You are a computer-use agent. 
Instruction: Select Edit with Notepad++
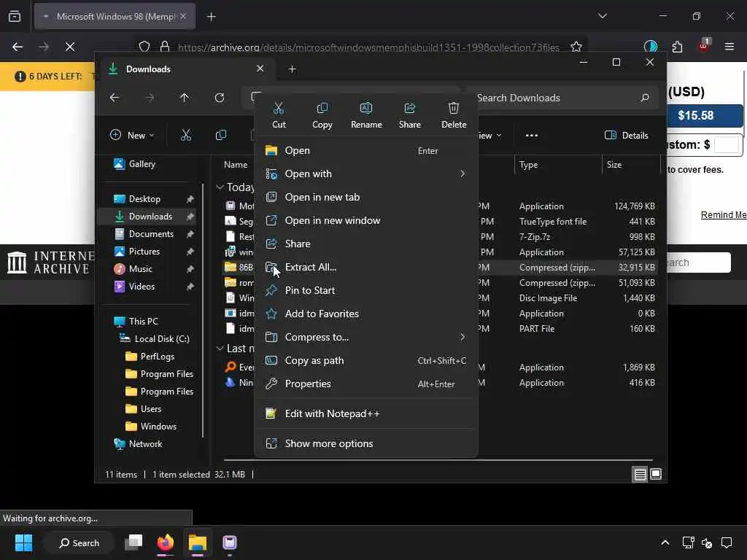click(366, 414)
